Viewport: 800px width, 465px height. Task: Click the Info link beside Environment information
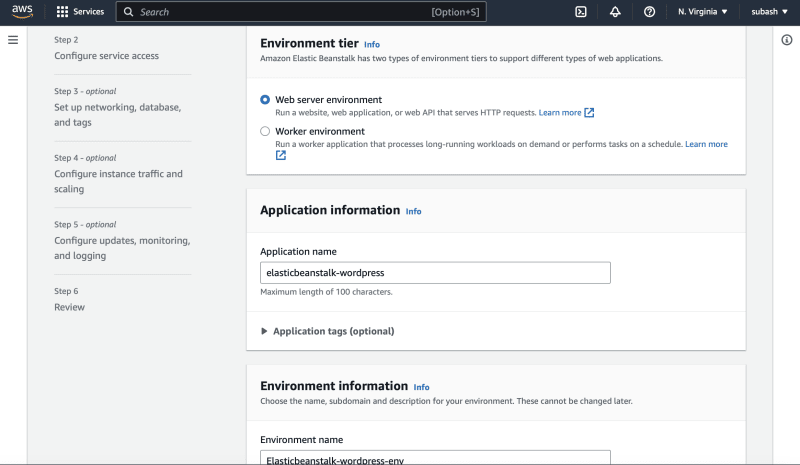click(421, 387)
